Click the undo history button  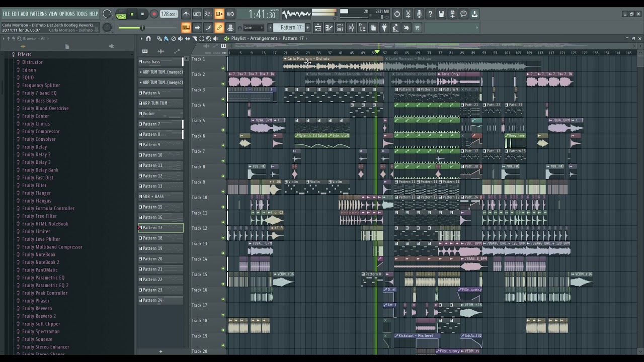pos(397,14)
